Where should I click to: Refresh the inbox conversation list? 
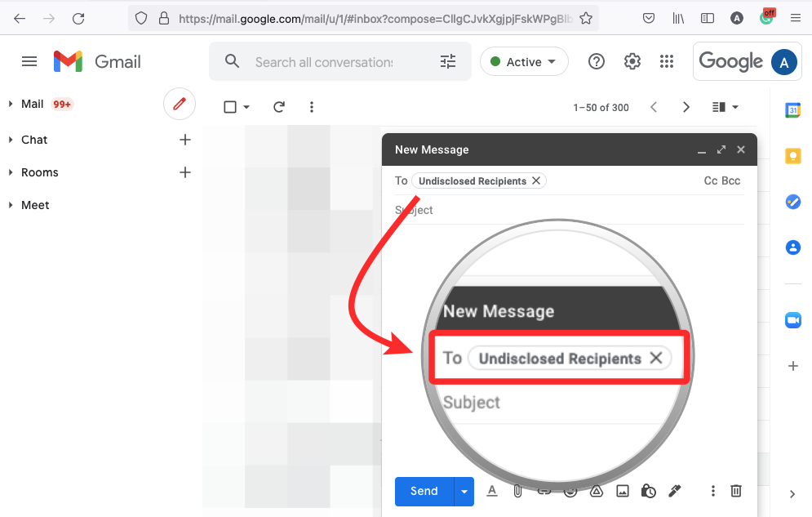coord(279,107)
